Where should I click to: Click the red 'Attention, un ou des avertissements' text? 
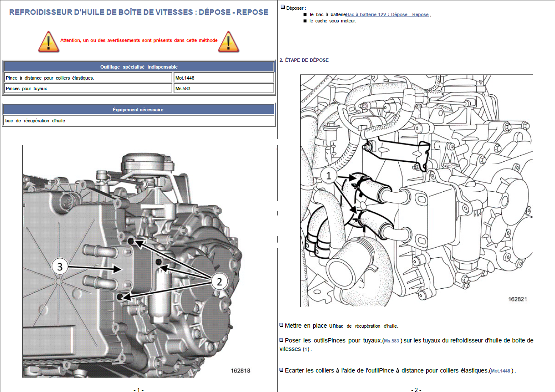pyautogui.click(x=139, y=40)
